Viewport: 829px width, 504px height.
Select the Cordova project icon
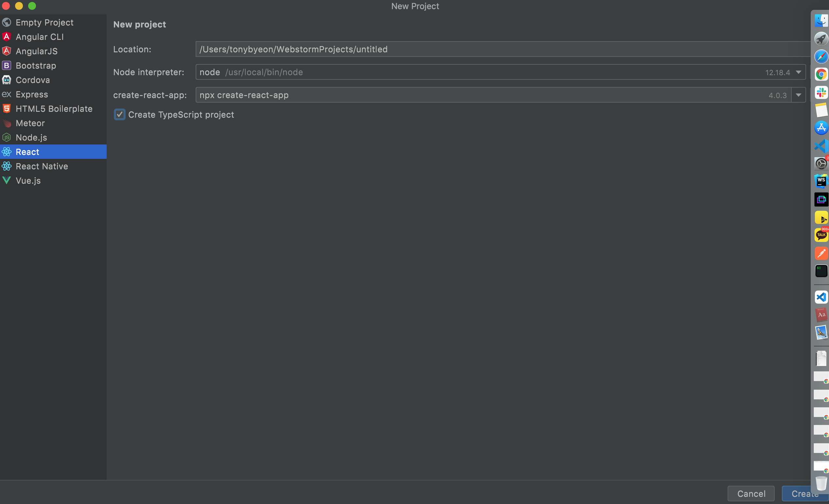coord(7,80)
